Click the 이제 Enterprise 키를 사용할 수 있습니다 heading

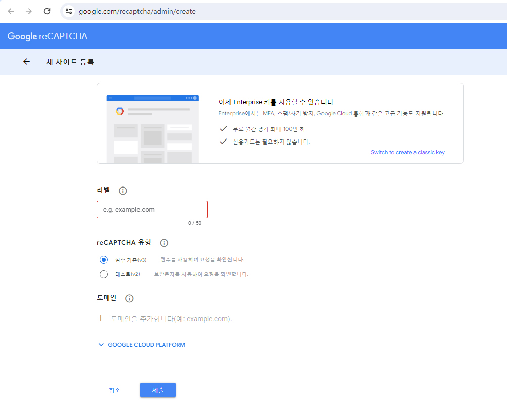[276, 102]
